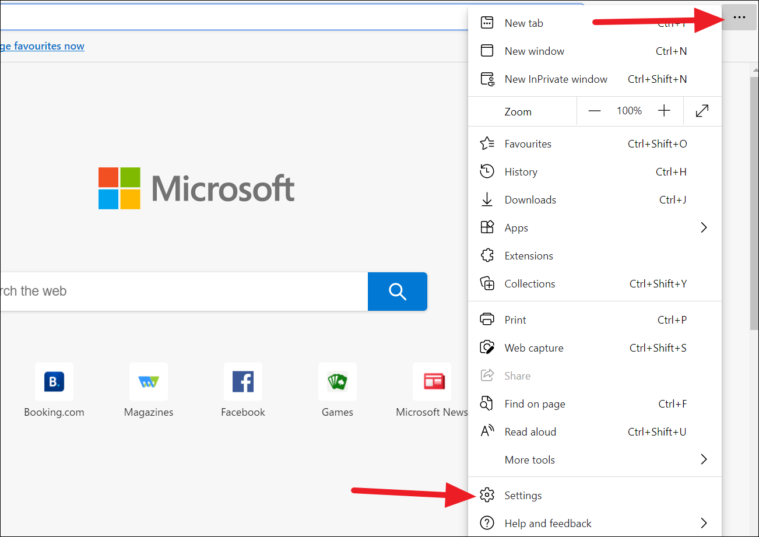Select New tab menu entry
The image size is (759, 537).
pos(594,23)
